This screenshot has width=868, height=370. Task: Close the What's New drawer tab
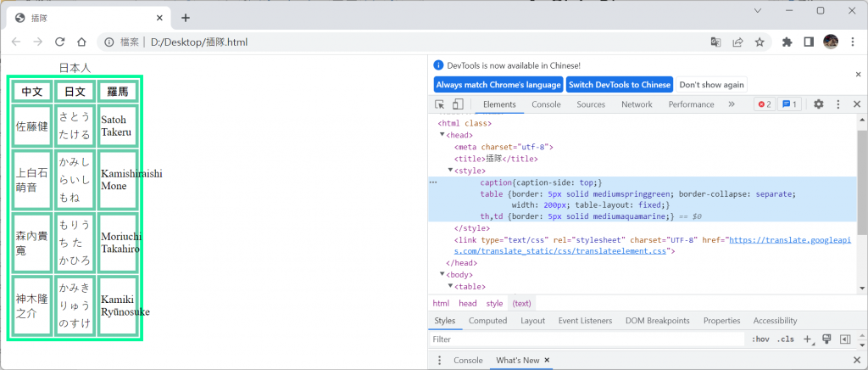547,360
